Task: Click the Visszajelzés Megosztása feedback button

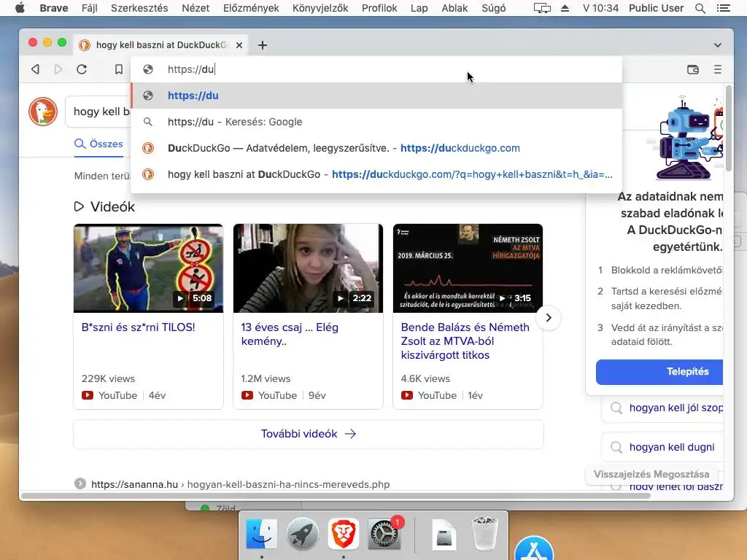Action: pyautogui.click(x=651, y=474)
